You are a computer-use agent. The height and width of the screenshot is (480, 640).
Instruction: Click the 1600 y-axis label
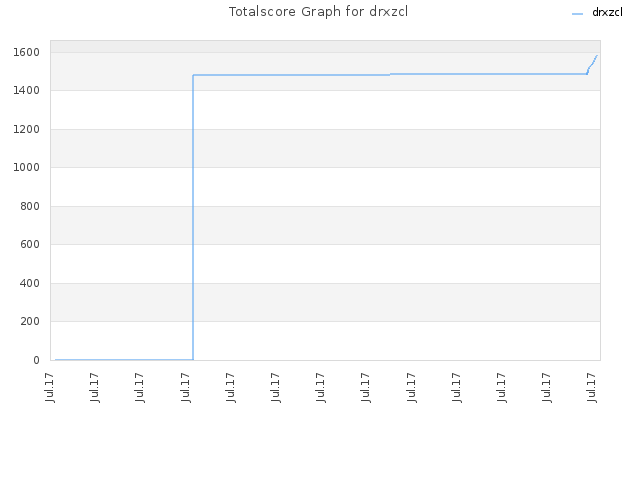[x=26, y=52]
